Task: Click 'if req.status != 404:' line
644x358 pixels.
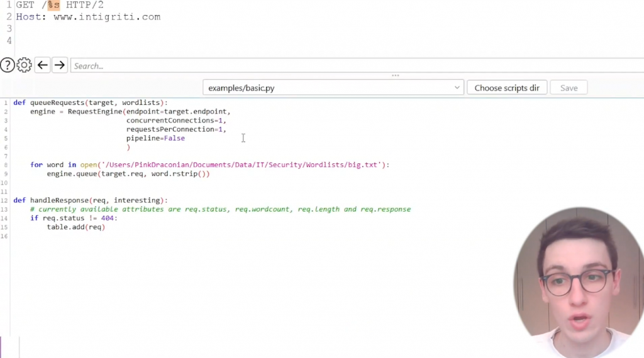Action: [x=74, y=218]
